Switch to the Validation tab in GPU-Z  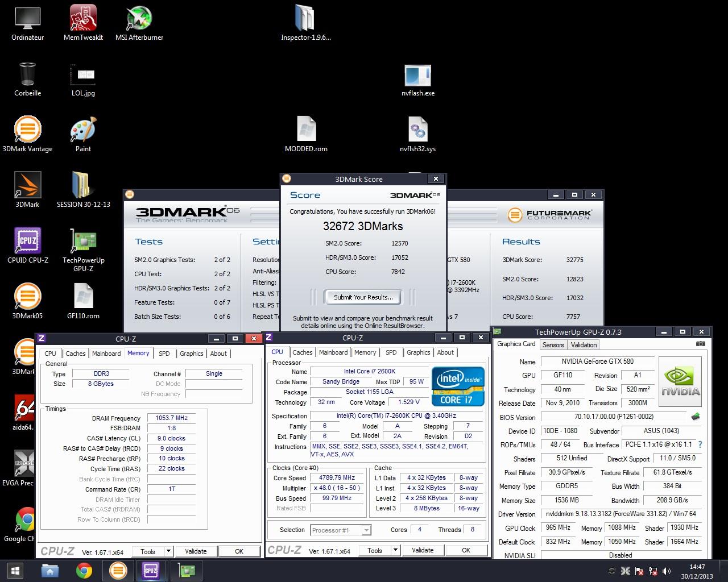pyautogui.click(x=584, y=345)
